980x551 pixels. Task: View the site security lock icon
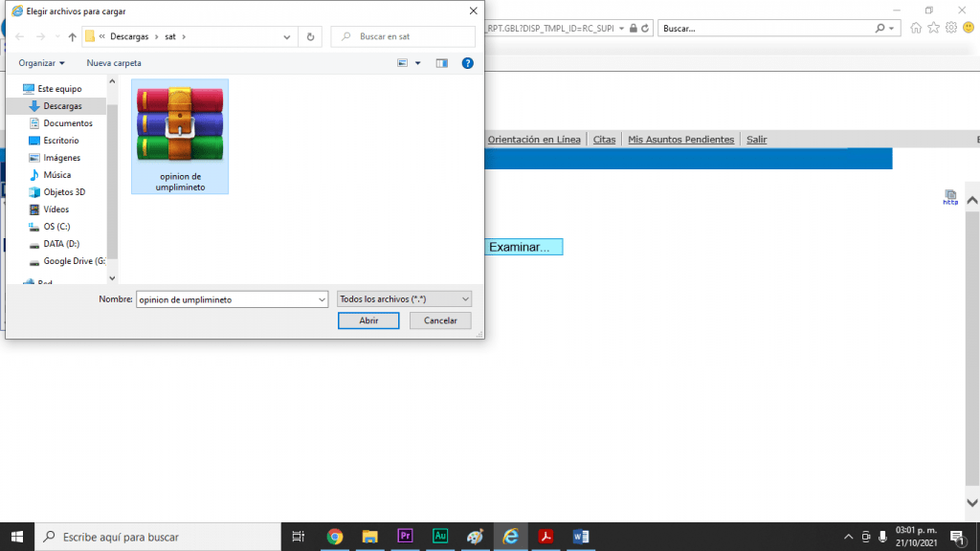634,28
